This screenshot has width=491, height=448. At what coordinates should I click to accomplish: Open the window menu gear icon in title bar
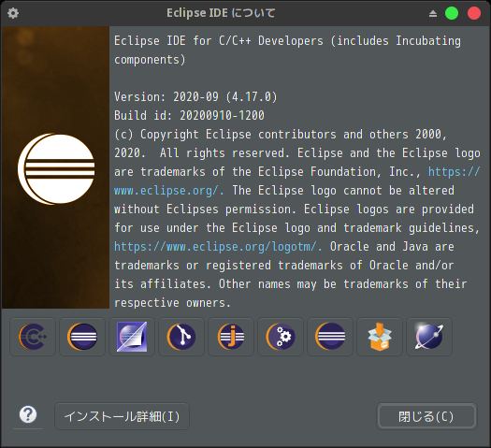pyautogui.click(x=13, y=13)
